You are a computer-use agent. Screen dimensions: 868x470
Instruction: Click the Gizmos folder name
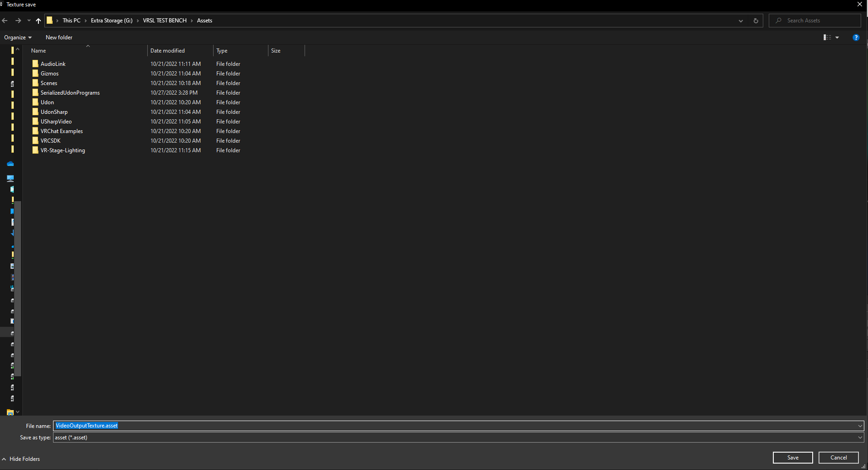49,74
